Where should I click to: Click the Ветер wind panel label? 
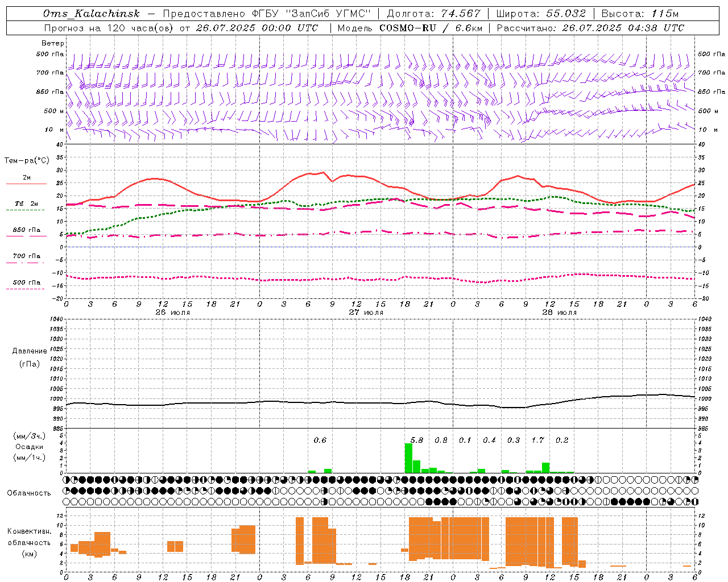tap(53, 43)
